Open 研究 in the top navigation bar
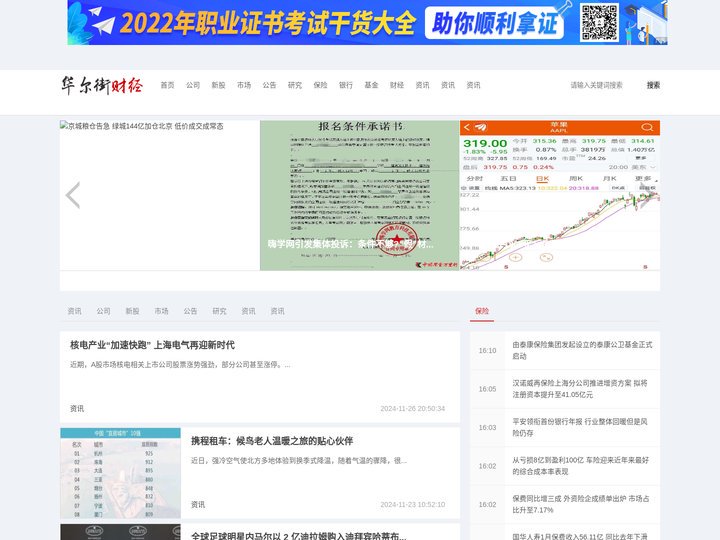This screenshot has width=720, height=540. (x=295, y=85)
